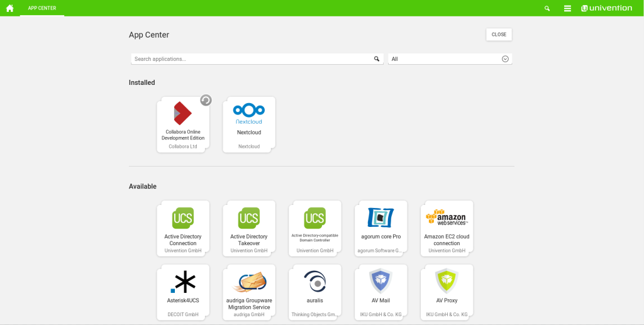Click the dropdown arrow of All filter
Image resolution: width=644 pixels, height=325 pixels.
click(x=506, y=59)
